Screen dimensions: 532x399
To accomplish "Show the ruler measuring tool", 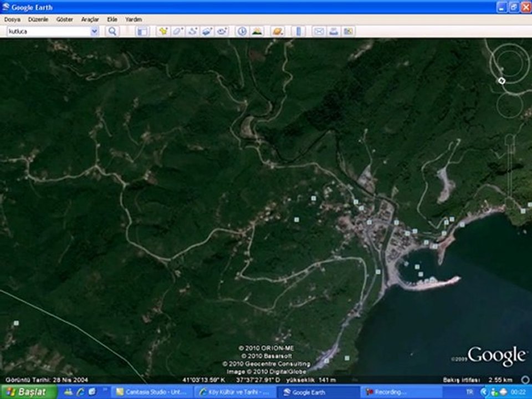I will pyautogui.click(x=298, y=31).
